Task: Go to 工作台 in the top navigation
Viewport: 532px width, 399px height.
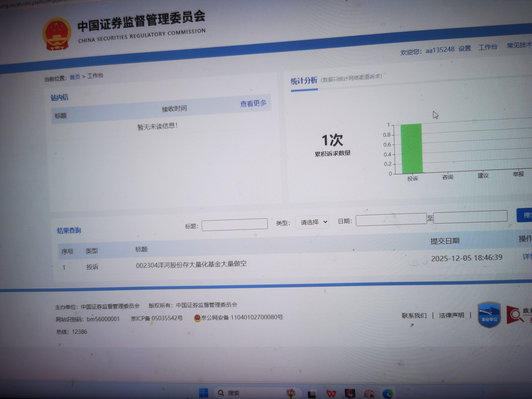Action: click(488, 47)
